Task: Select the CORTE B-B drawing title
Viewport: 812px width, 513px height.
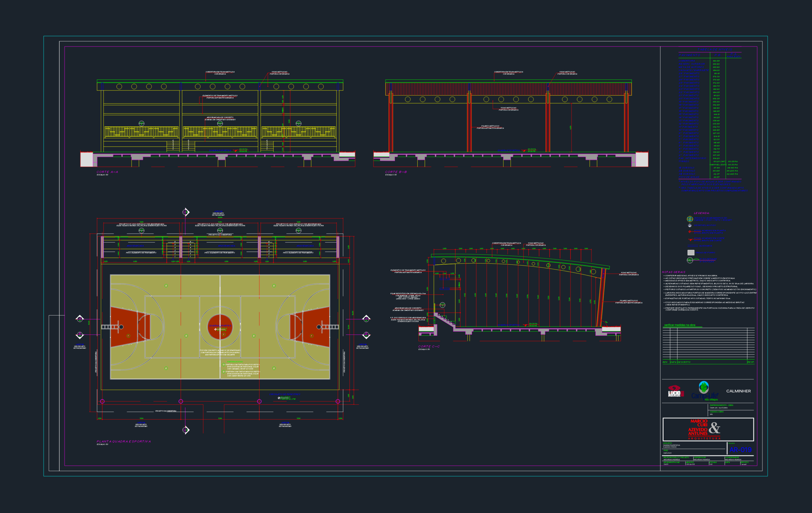Action: [396, 172]
